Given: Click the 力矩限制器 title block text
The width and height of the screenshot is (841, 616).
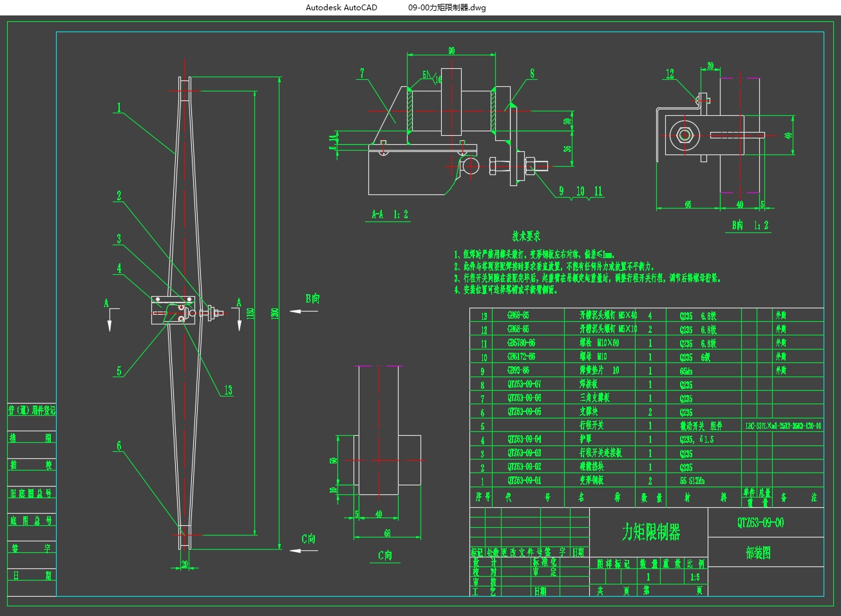Looking at the screenshot, I should tap(650, 532).
